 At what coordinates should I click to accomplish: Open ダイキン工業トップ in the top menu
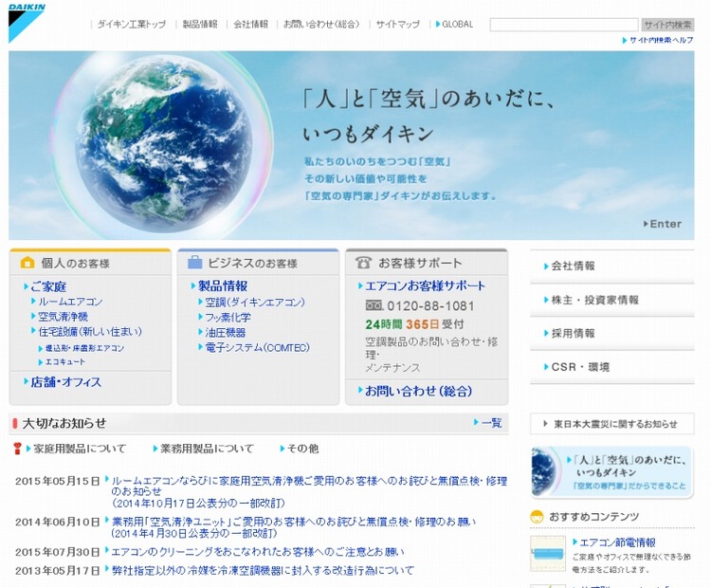pyautogui.click(x=132, y=25)
